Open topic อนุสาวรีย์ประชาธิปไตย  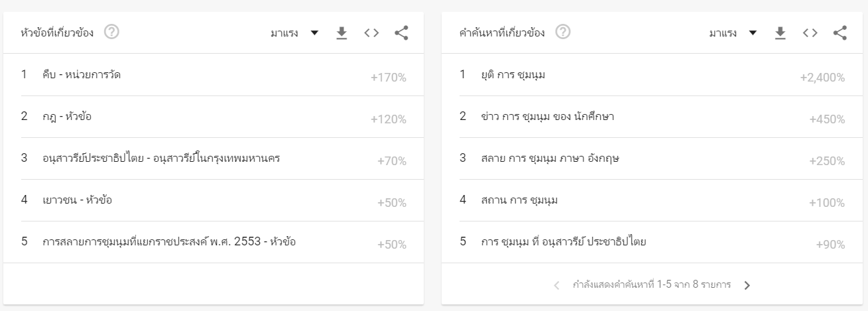[x=160, y=158]
